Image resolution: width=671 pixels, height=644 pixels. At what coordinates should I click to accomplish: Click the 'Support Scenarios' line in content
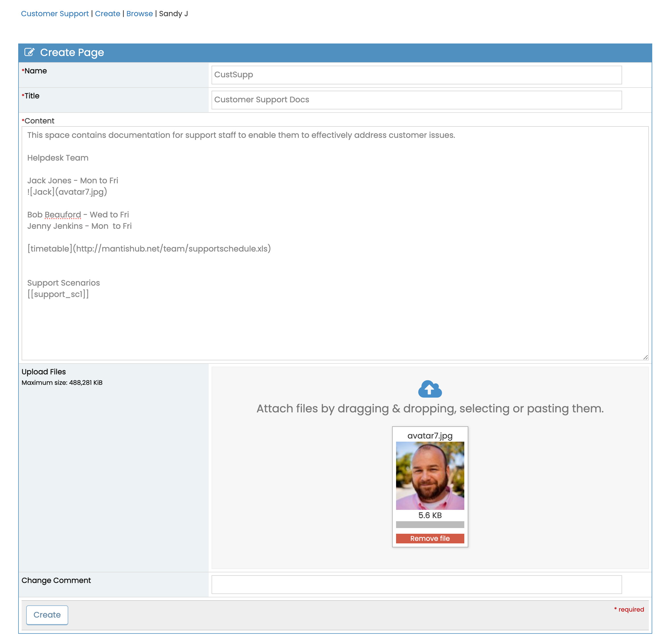pos(64,283)
